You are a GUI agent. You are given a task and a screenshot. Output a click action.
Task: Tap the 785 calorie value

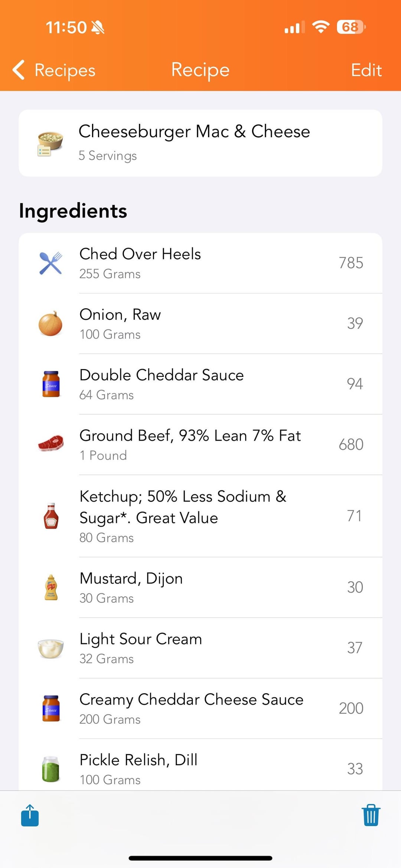pyautogui.click(x=351, y=263)
